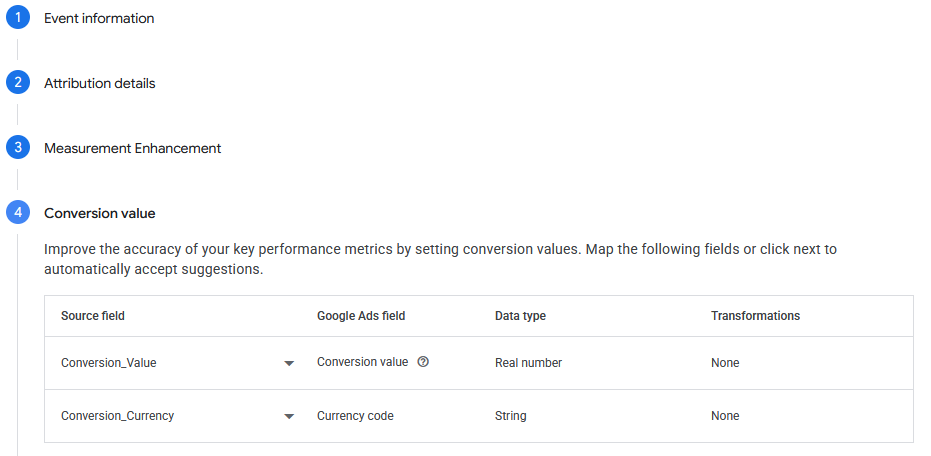This screenshot has width=931, height=456.
Task: Click the step 2 numbered circle
Action: (x=18, y=83)
